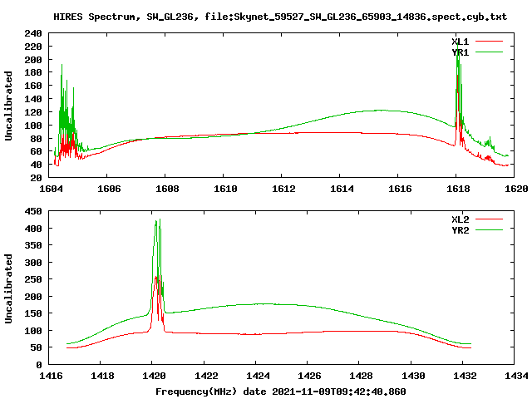
Task: Click the 250 y-axis tick label
Action: pyautogui.click(x=33, y=279)
